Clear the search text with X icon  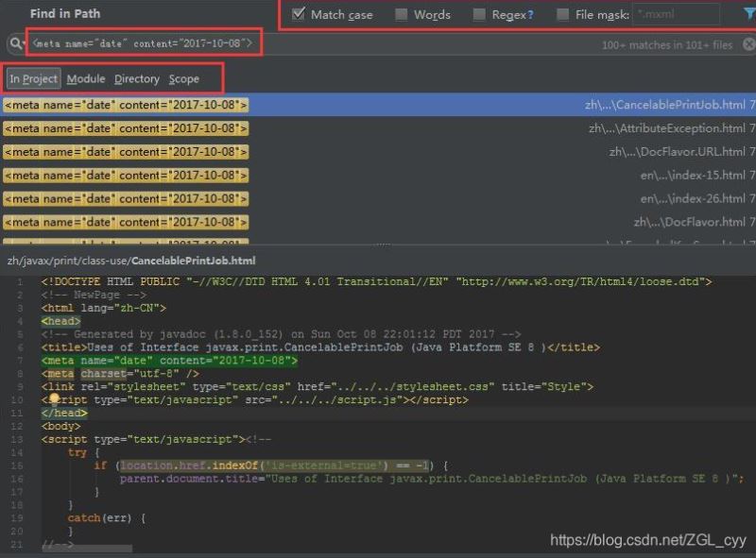(748, 44)
